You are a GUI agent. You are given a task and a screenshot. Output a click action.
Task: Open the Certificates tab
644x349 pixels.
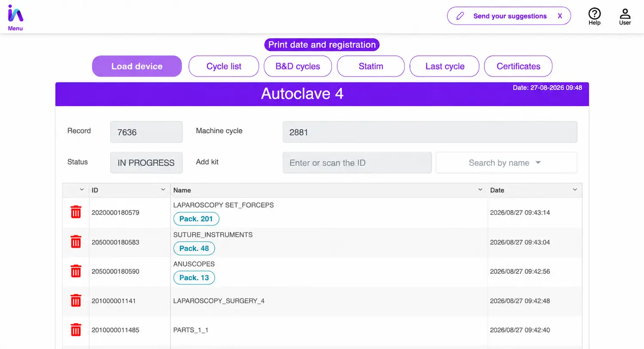click(518, 66)
